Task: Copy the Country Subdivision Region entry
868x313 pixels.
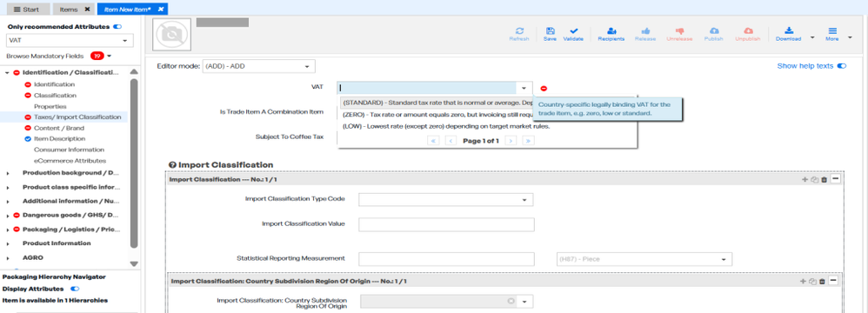Action: point(812,281)
